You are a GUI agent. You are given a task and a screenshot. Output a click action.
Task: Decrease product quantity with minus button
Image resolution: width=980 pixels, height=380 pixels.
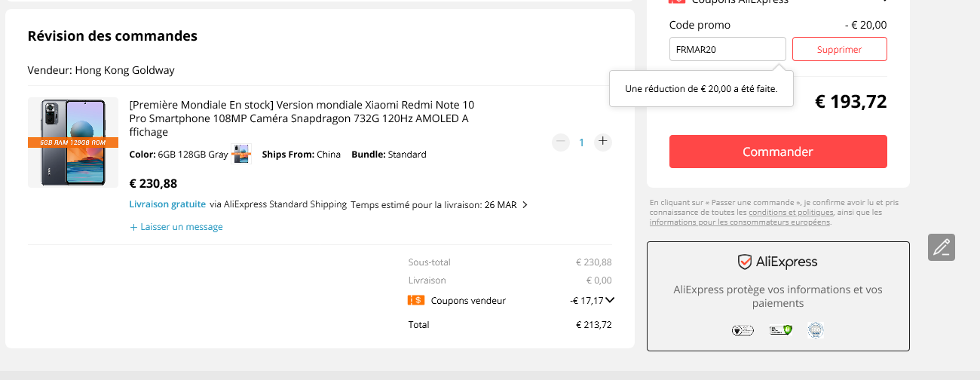click(x=560, y=142)
